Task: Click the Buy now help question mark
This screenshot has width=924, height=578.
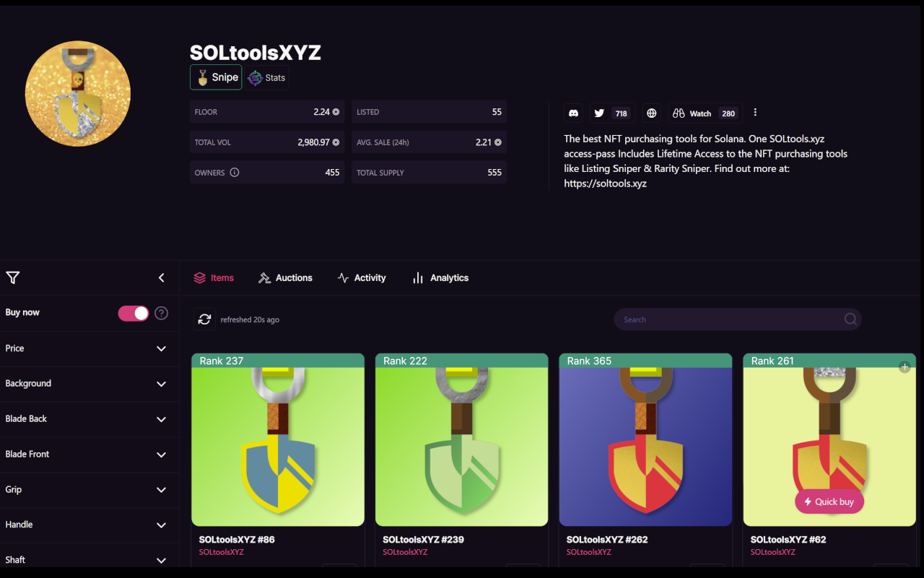Action: point(161,313)
